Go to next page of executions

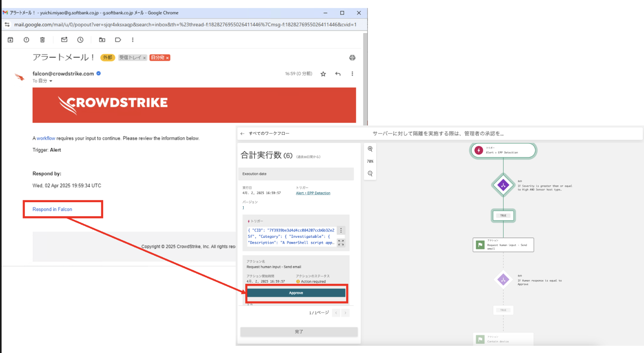(345, 313)
